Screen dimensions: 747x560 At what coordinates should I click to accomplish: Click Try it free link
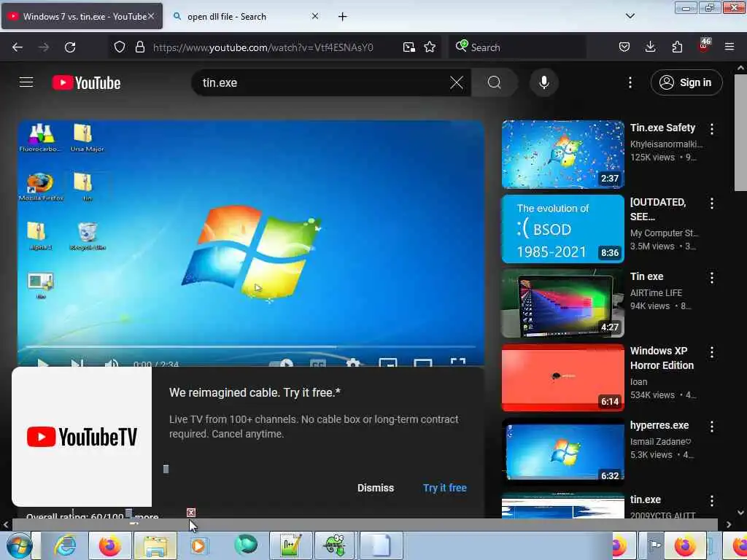(445, 488)
